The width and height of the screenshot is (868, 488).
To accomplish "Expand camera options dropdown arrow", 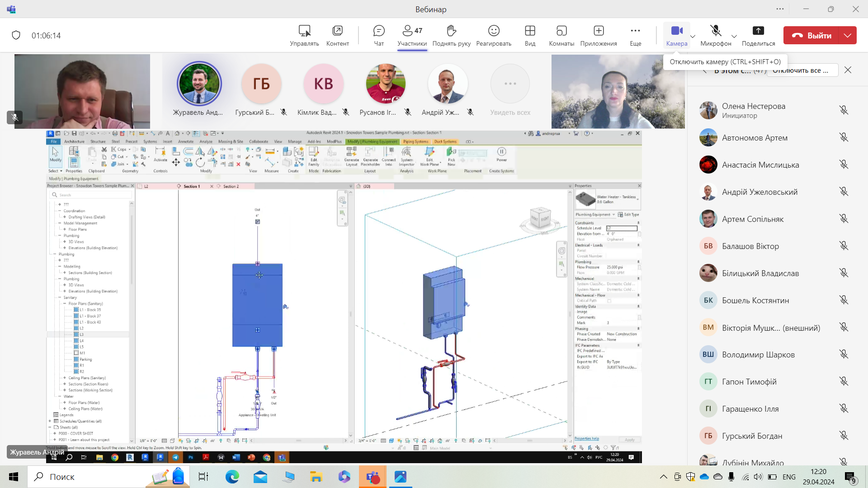I will pos(693,36).
